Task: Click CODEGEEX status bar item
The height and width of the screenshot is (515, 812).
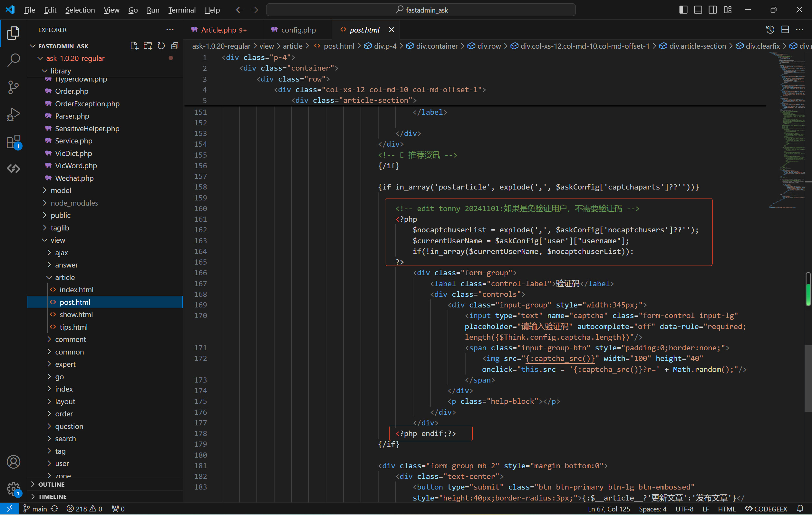Action: point(766,509)
